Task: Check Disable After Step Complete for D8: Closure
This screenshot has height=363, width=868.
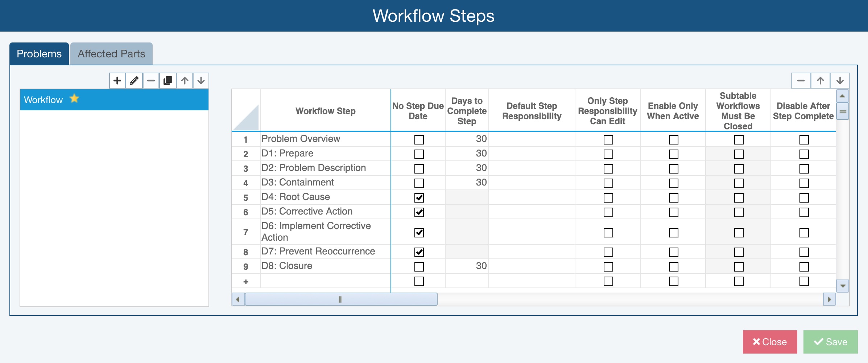Action: [804, 267]
